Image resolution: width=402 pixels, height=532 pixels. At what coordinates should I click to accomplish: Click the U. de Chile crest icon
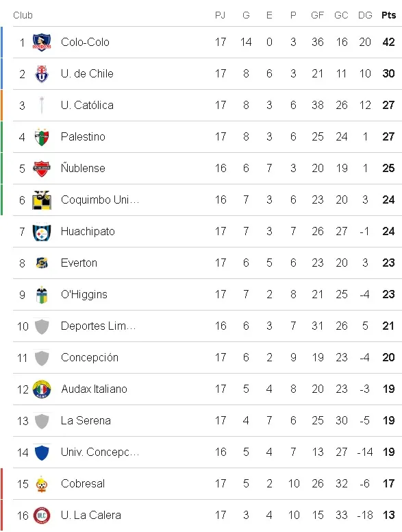[x=42, y=73]
